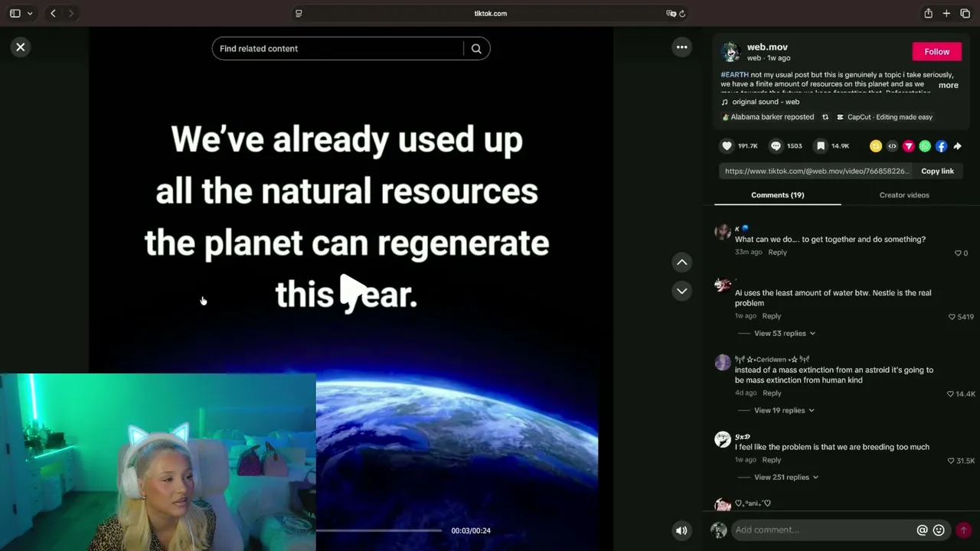Expand View 19 replies
The width and height of the screenshot is (980, 551).
(785, 411)
